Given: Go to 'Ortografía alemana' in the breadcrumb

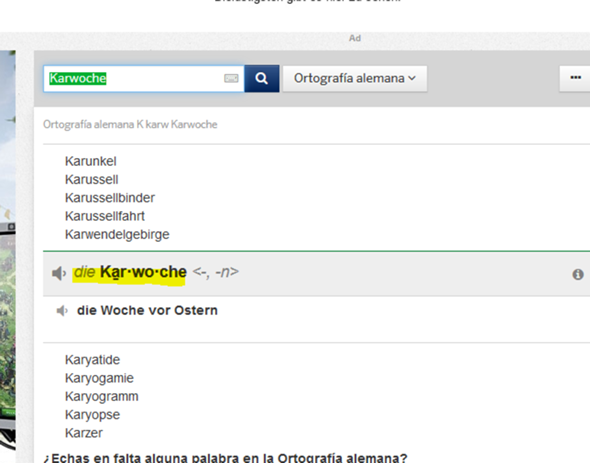Looking at the screenshot, I should pos(88,124).
